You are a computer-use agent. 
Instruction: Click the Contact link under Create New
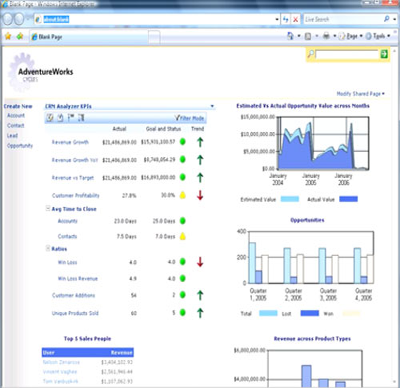(x=16, y=125)
